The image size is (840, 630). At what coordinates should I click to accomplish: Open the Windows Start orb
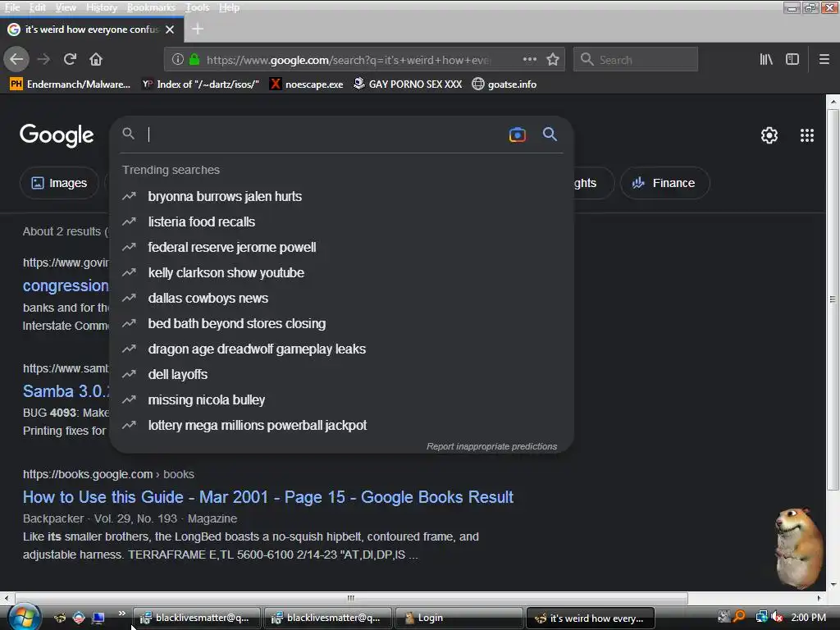coord(22,617)
